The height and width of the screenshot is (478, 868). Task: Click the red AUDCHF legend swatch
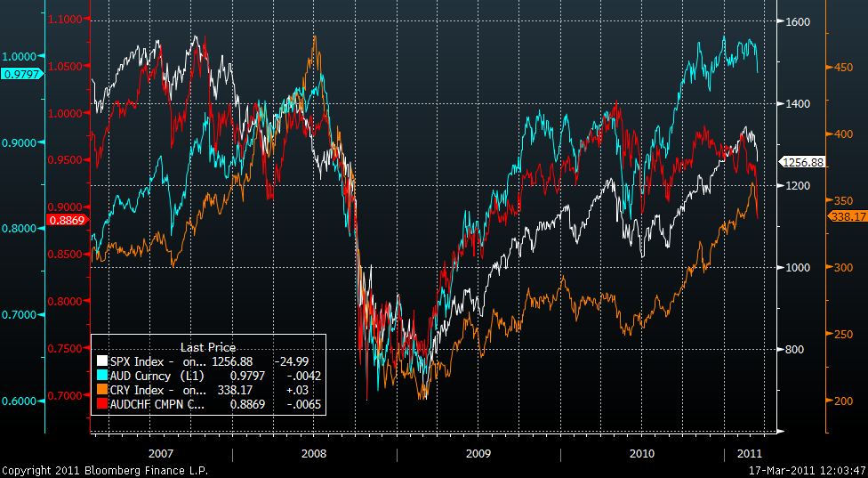click(101, 405)
